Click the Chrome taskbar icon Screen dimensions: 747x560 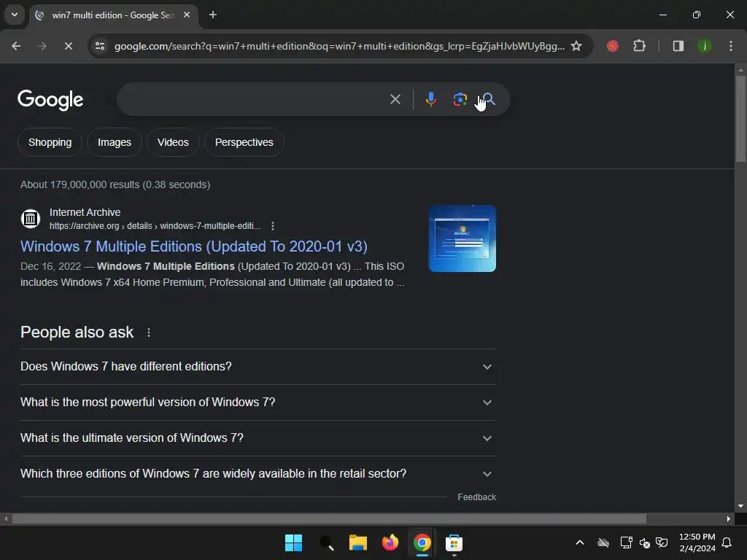(422, 542)
